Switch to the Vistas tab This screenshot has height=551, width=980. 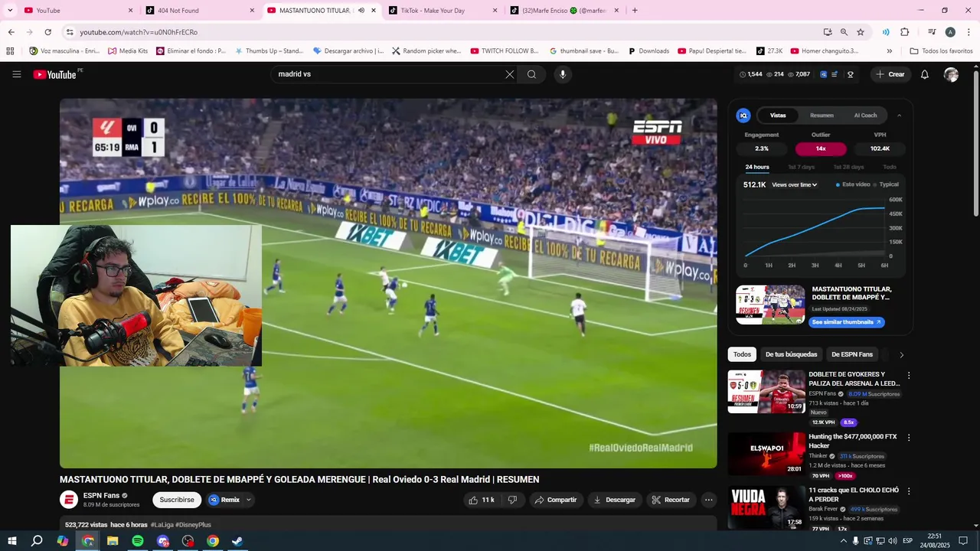coord(778,116)
